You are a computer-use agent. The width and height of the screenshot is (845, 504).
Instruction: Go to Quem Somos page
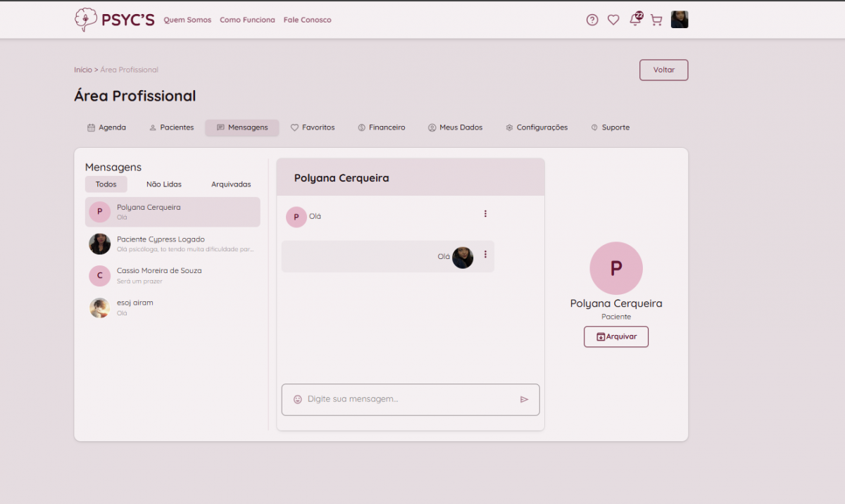[187, 20]
